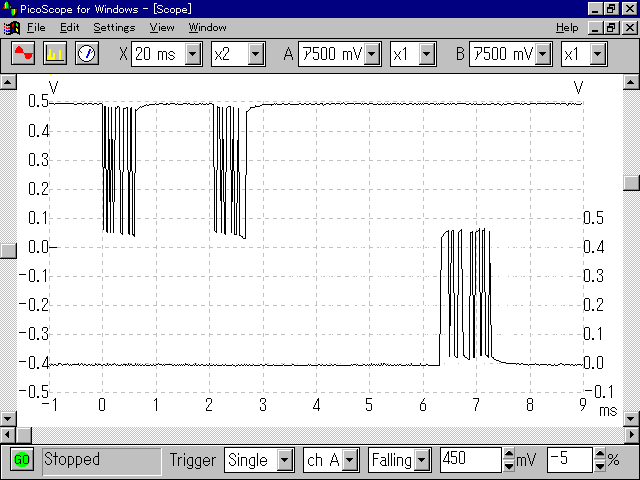
Task: Open the View menu
Action: click(162, 28)
